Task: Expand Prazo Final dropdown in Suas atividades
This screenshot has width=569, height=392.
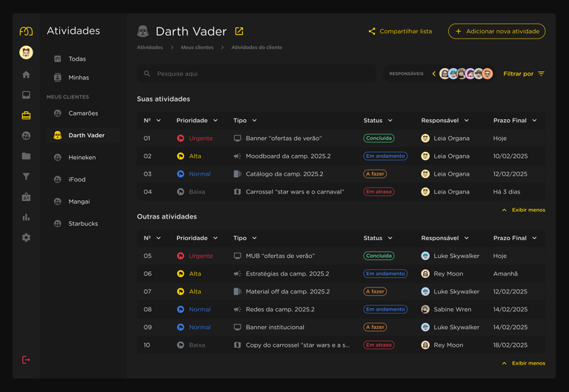Action: click(534, 121)
